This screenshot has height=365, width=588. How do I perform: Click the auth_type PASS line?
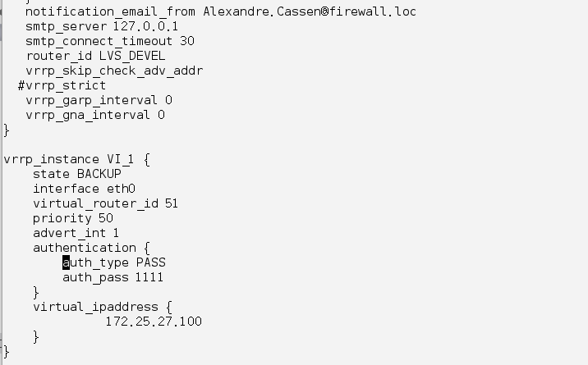(114, 262)
